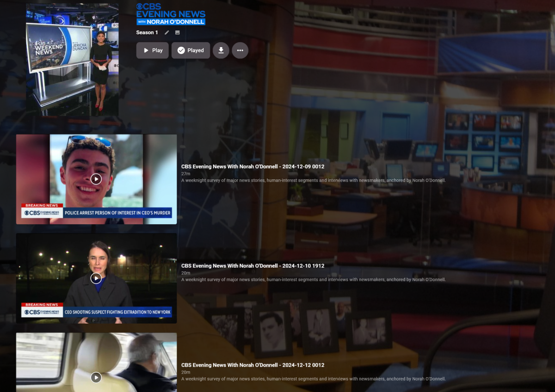Play the 2024-12-12 episode via thumbnail play icon
Screen dimensions: 555x392
pyautogui.click(x=96, y=378)
